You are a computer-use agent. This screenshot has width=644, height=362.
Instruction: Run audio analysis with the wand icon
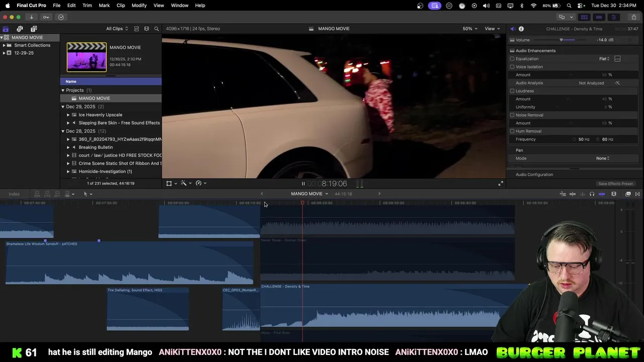click(x=617, y=83)
